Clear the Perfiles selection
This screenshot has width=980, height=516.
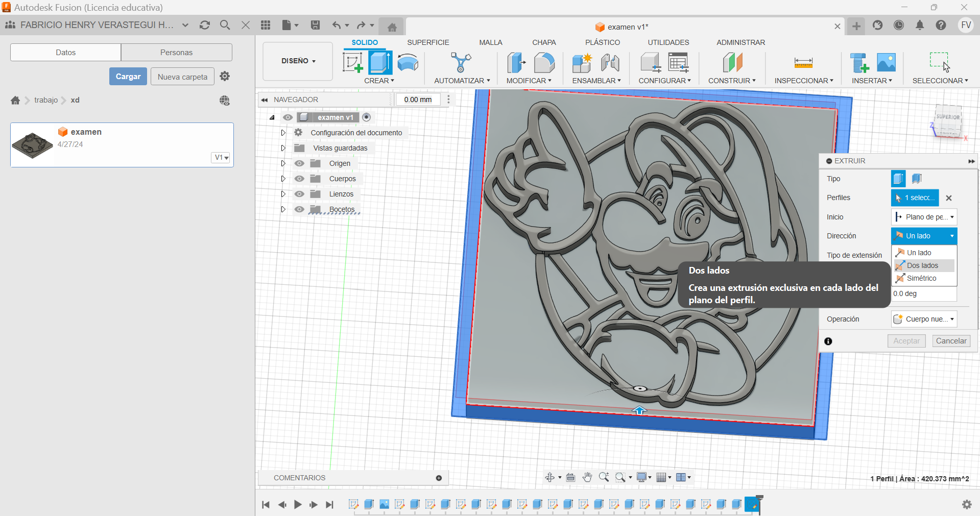click(x=949, y=198)
